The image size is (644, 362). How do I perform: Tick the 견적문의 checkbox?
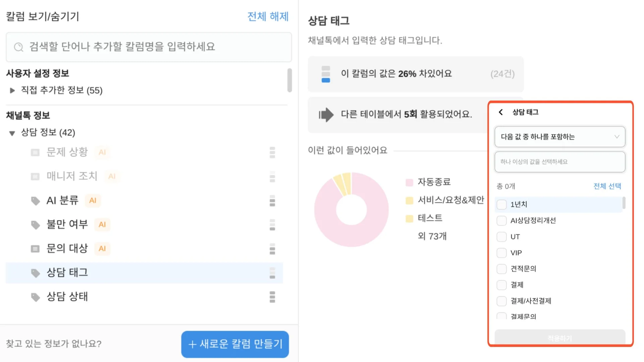(x=501, y=269)
